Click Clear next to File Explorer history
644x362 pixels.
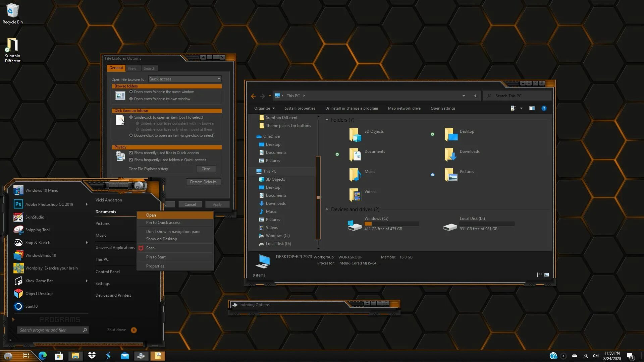click(x=206, y=169)
